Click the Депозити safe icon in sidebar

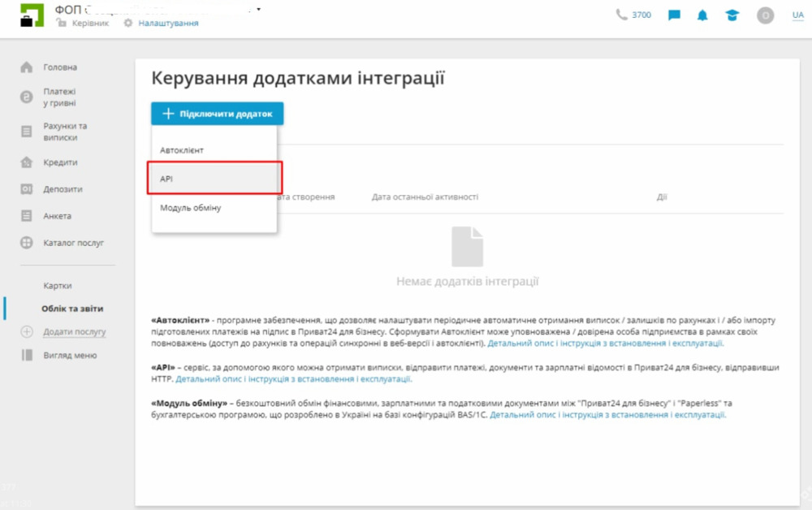tap(27, 189)
